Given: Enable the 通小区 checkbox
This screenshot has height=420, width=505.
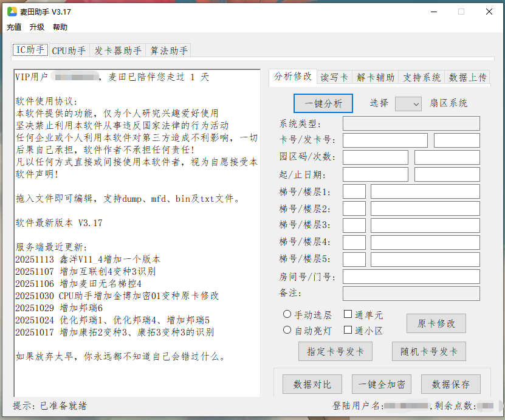Looking at the screenshot, I should click(x=348, y=330).
